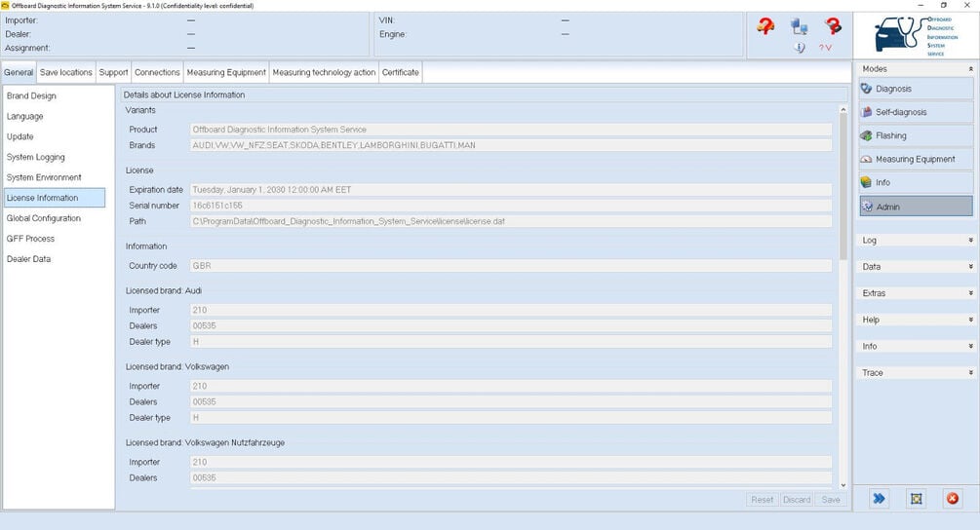The image size is (980, 530).
Task: Click the fullscreen toggle icon at the bottom right
Action: tap(917, 498)
